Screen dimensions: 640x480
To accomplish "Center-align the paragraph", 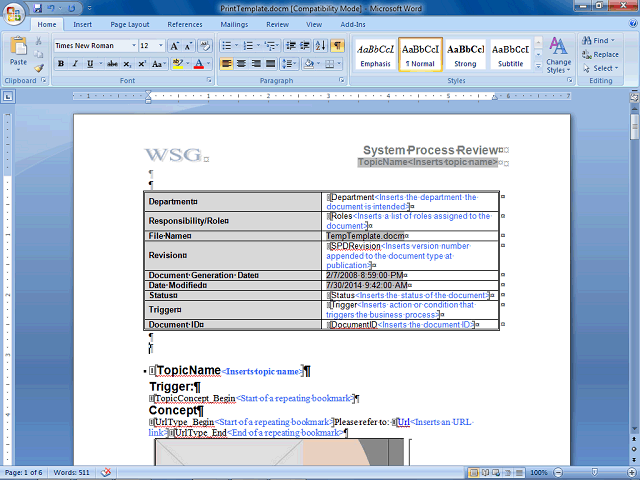I will (241, 64).
